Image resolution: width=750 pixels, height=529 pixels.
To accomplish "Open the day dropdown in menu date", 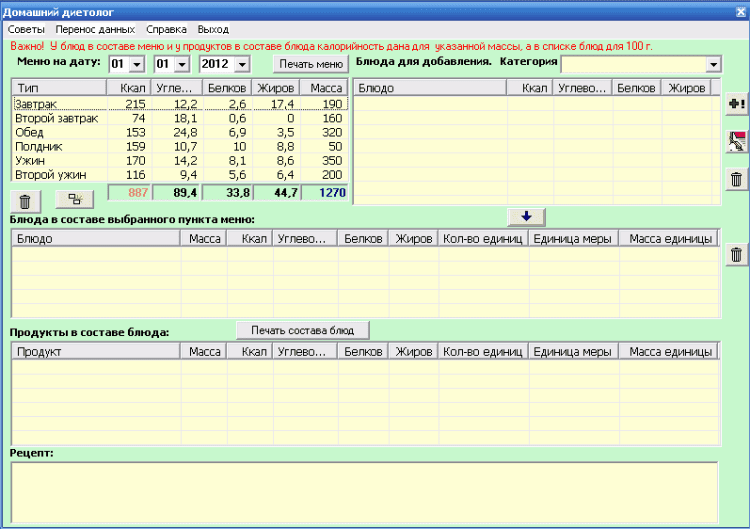I will point(137,65).
